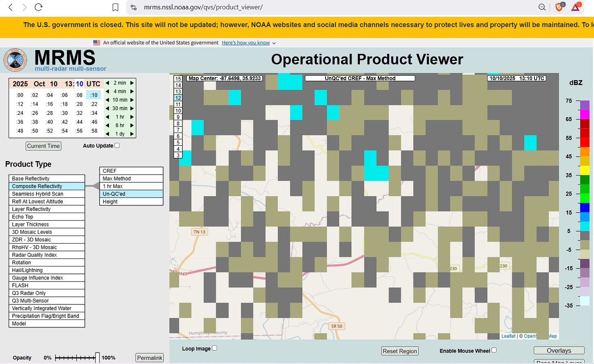The image size is (594, 364).
Task: Open the Overlays panel
Action: (559, 351)
